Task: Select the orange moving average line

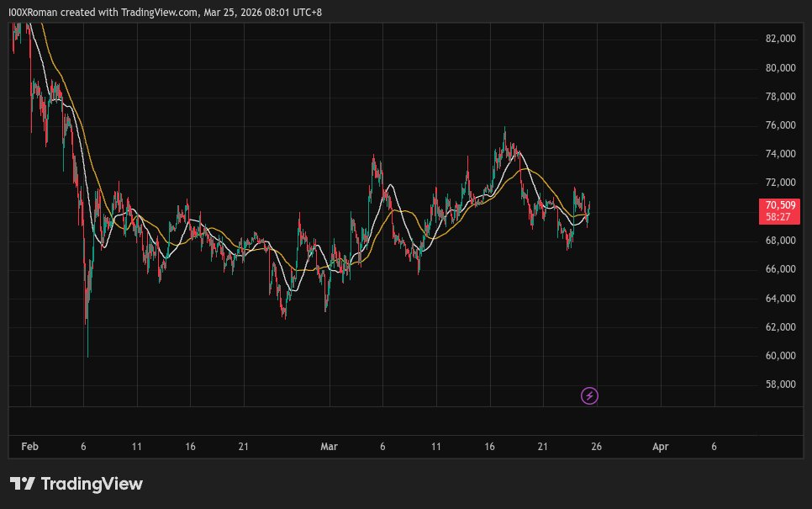Action: [538, 174]
